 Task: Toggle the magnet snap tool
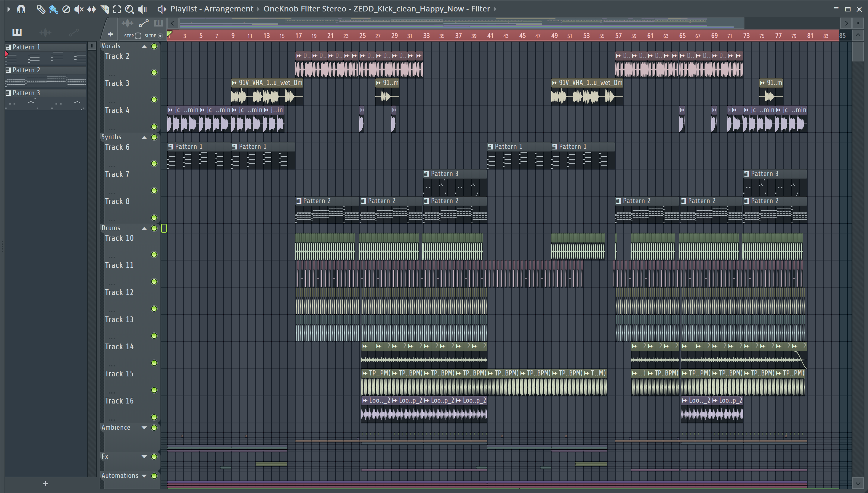pos(21,9)
